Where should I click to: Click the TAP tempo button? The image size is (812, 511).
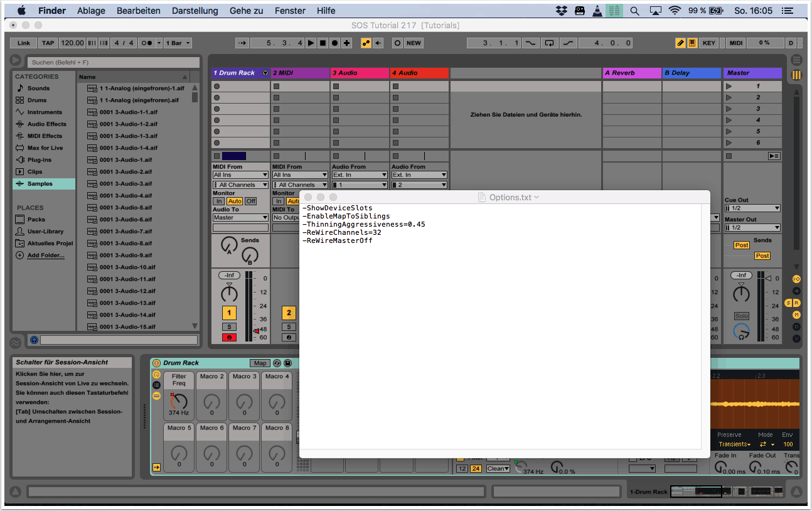pyautogui.click(x=48, y=43)
